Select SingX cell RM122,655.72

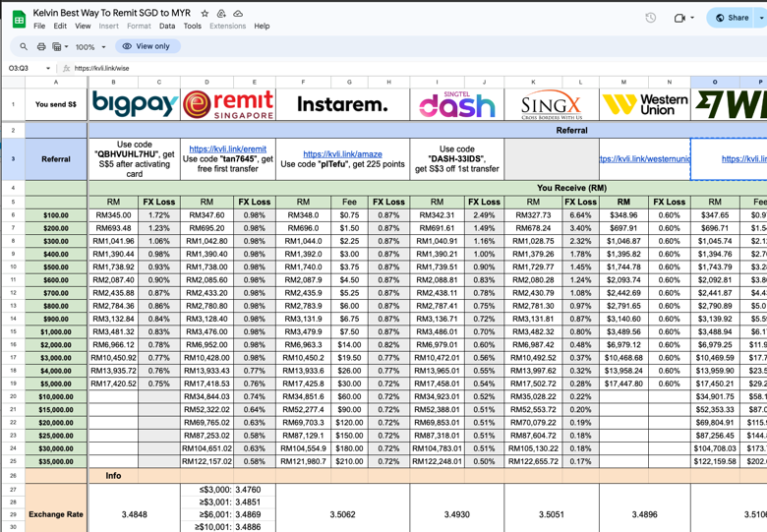pyautogui.click(x=533, y=461)
